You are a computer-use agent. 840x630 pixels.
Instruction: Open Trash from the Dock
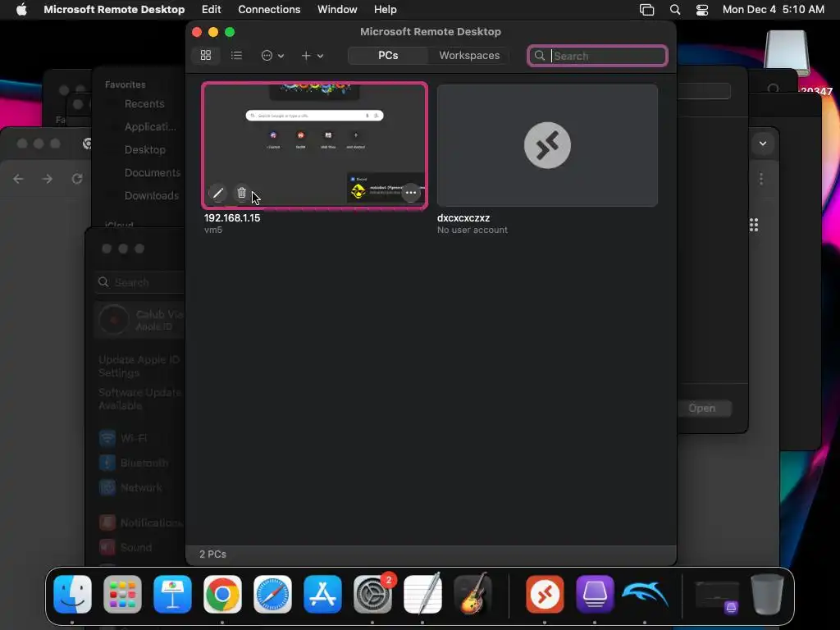[767, 594]
